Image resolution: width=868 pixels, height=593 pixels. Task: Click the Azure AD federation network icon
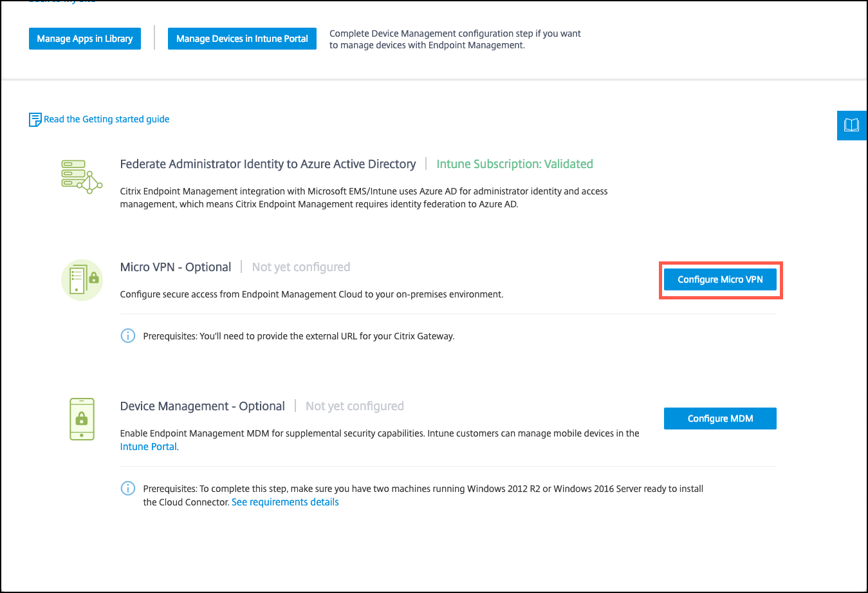click(x=82, y=177)
